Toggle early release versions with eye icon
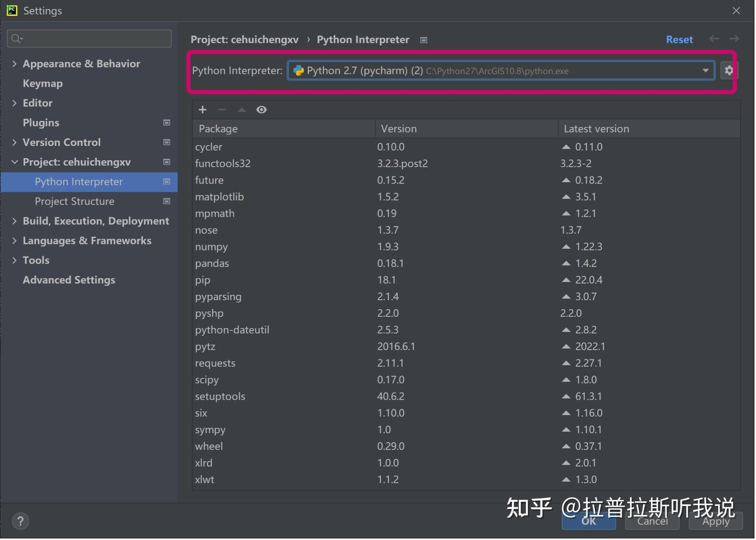756x540 pixels. pyautogui.click(x=261, y=109)
